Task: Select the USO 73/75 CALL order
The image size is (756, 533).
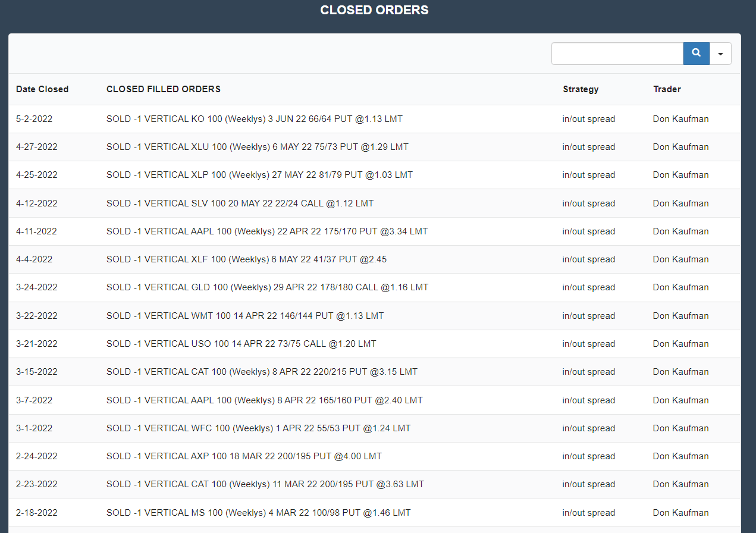Action: pyautogui.click(x=241, y=344)
